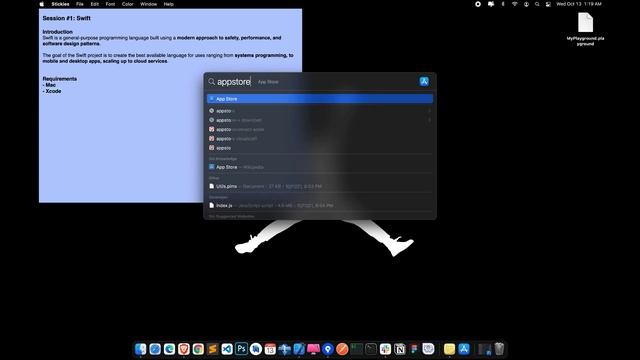The image size is (640, 360).
Task: Open the Downloads stack in the dock
Action: pyautogui.click(x=484, y=349)
